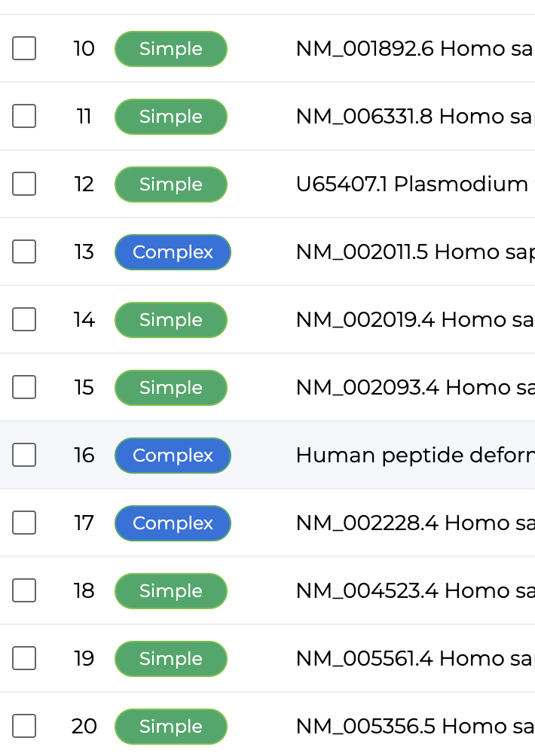Open the NM_002011.5 sequence row

pyautogui.click(x=415, y=252)
